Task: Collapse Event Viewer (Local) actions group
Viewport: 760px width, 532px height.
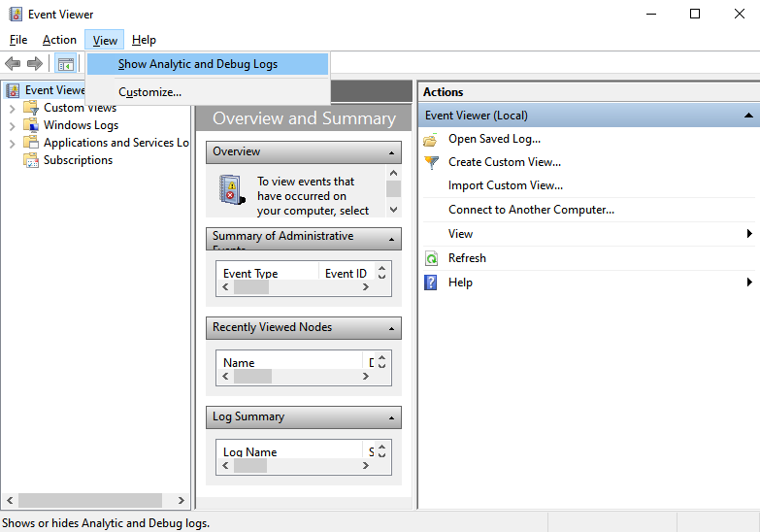Action: pyautogui.click(x=748, y=116)
